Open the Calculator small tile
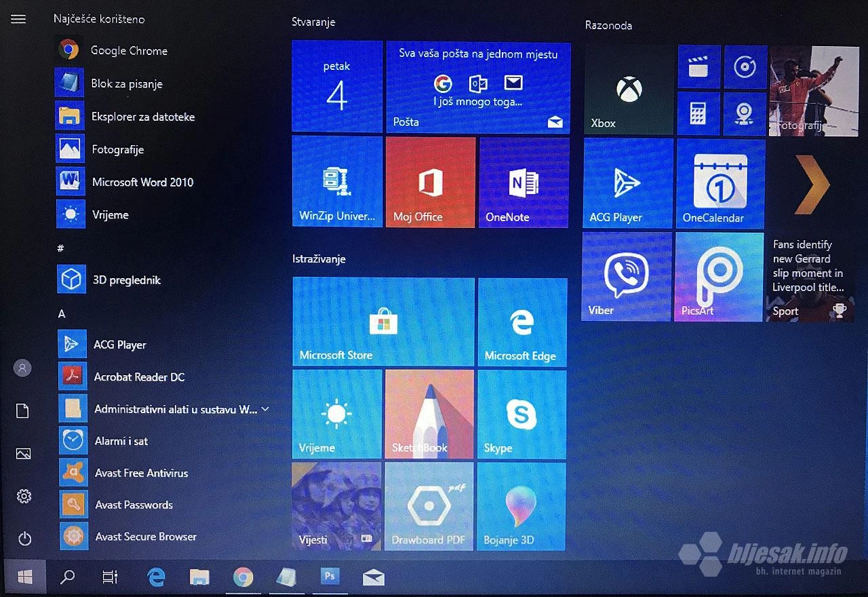This screenshot has width=868, height=597. point(698,113)
